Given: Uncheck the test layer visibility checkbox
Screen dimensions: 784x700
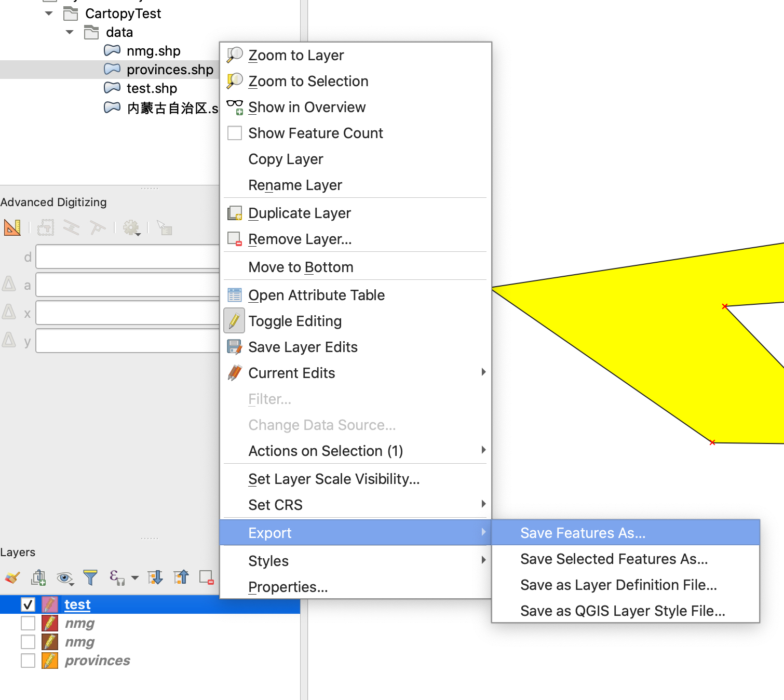Looking at the screenshot, I should point(28,604).
